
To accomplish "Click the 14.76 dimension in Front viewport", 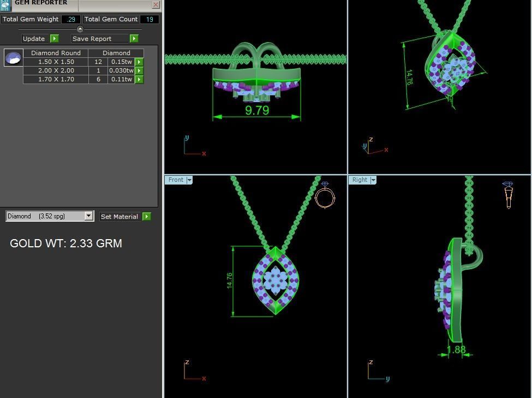I will (230, 281).
